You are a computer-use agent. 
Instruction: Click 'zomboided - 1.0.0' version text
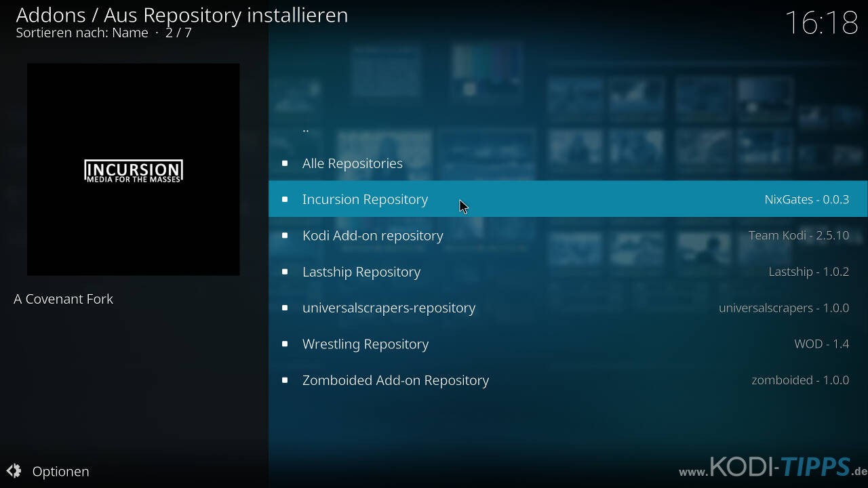(x=800, y=380)
